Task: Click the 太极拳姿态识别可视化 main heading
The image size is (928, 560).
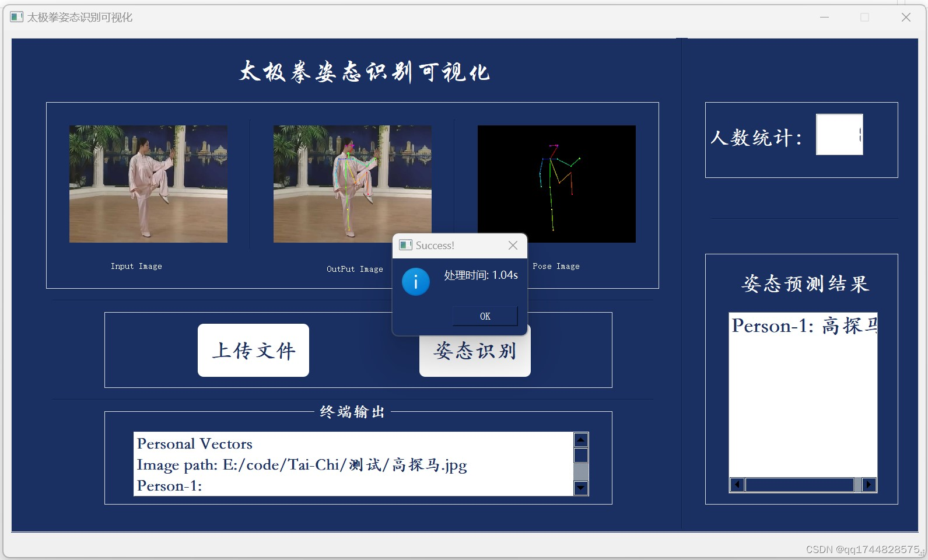Action: point(364,72)
